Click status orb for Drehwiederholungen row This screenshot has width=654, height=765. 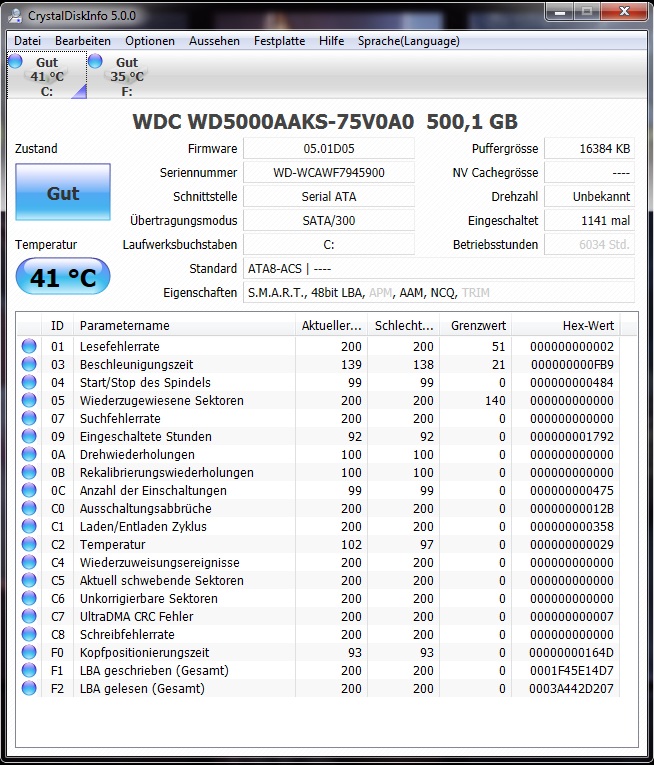29,454
